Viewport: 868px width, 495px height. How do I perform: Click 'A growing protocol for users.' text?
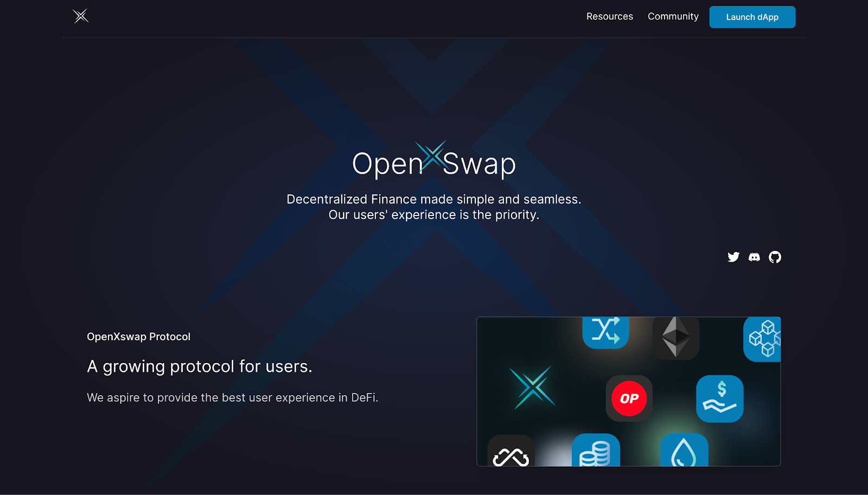pyautogui.click(x=200, y=367)
